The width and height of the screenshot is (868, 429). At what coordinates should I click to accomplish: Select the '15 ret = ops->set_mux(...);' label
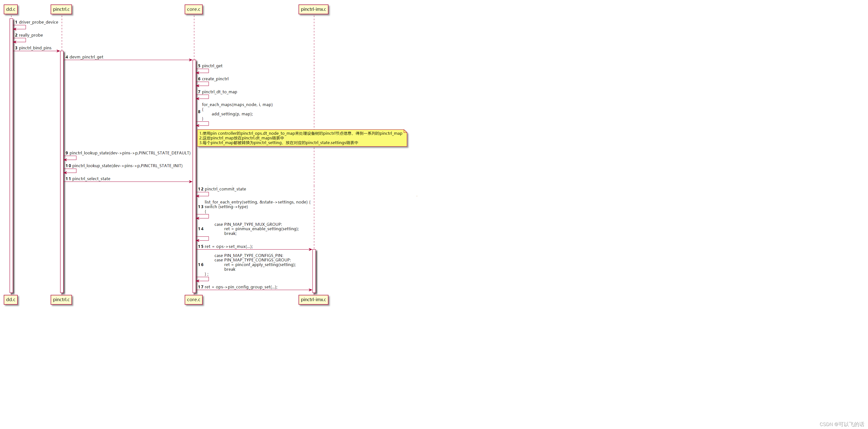click(225, 247)
